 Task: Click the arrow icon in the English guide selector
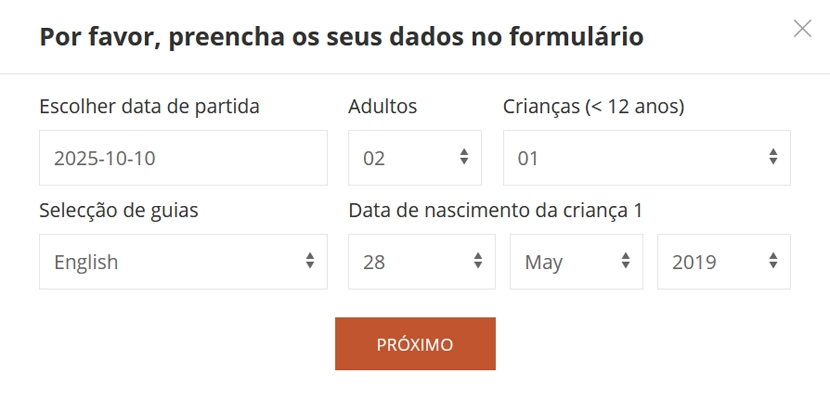[310, 261]
